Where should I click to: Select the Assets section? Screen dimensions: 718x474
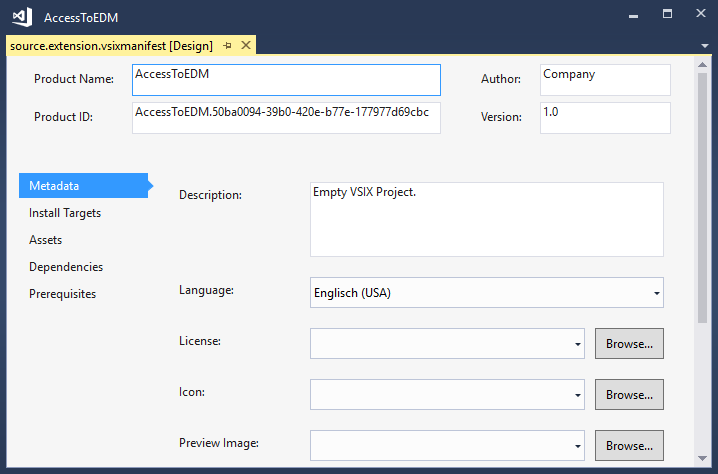tap(46, 240)
